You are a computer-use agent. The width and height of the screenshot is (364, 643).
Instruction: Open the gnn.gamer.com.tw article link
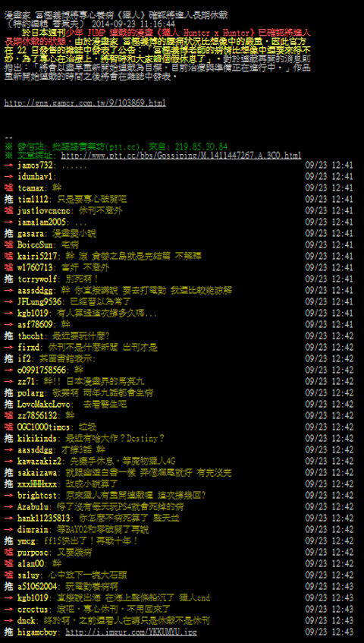[x=85, y=103]
